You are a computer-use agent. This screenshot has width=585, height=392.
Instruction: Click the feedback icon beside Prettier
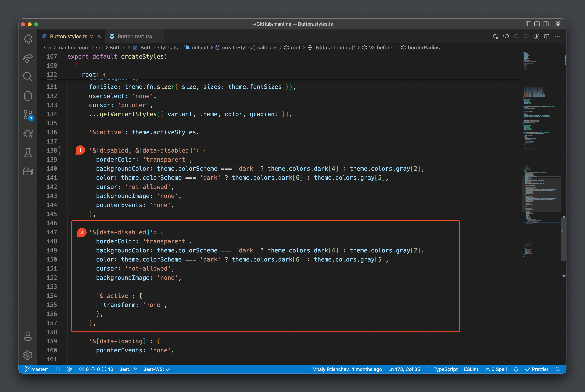pos(516,369)
